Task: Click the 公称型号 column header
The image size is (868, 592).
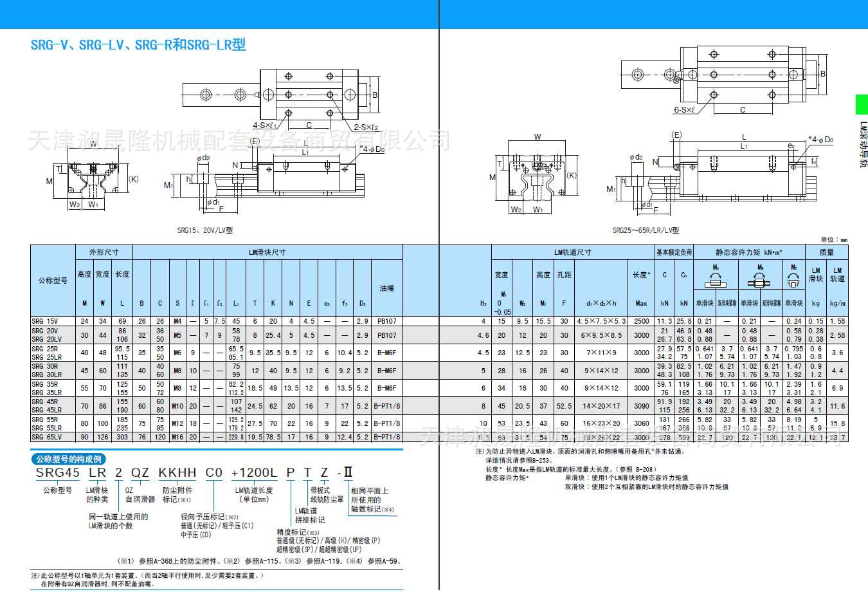Action: 53,281
